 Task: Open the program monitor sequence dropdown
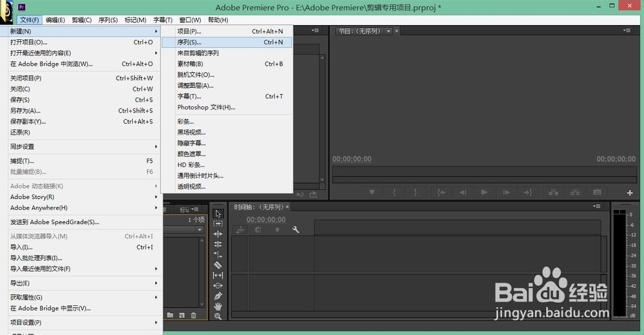click(x=388, y=31)
